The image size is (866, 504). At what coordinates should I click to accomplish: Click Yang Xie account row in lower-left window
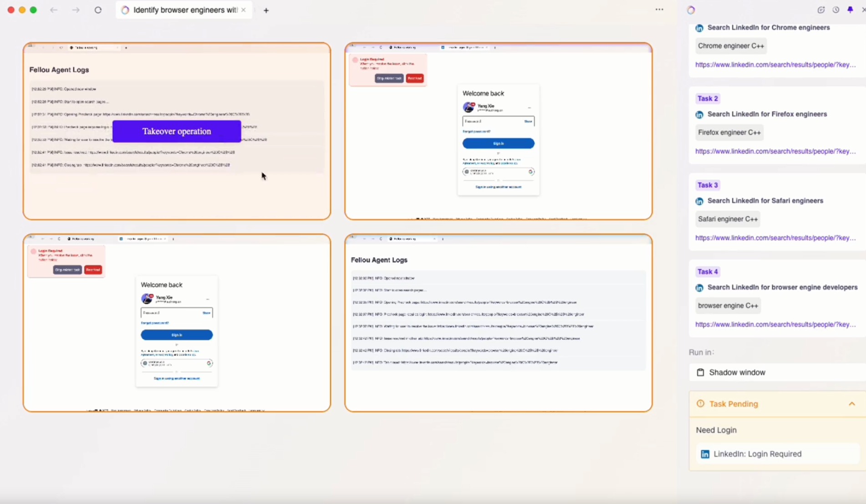pos(177,299)
